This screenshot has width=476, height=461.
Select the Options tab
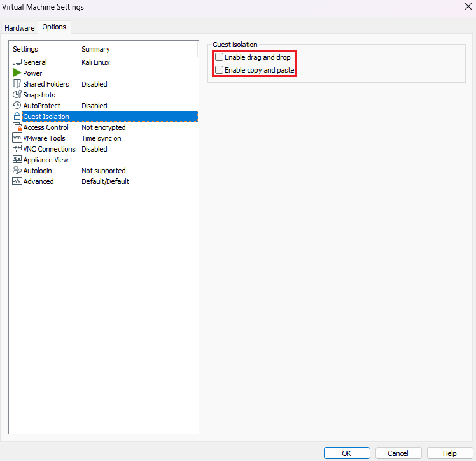coord(54,27)
